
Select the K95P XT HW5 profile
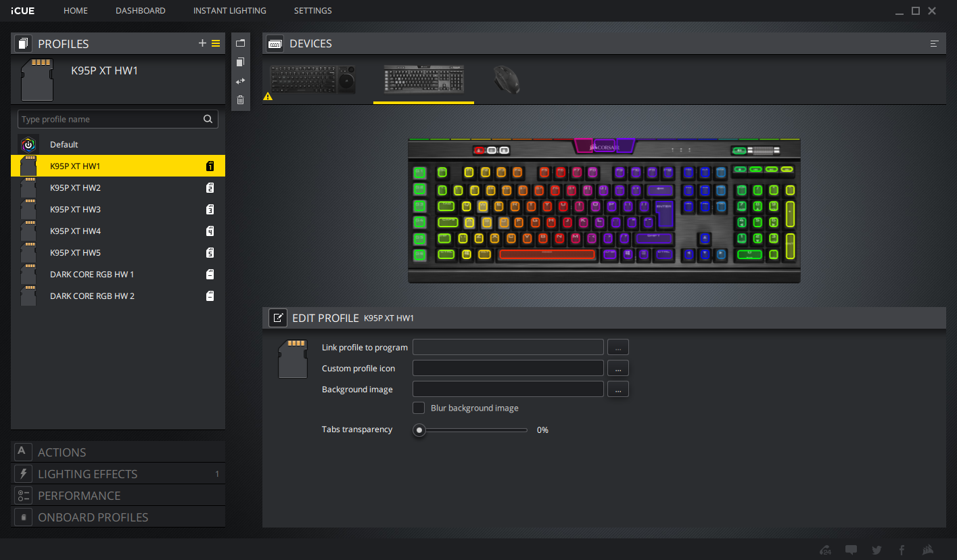(x=118, y=252)
